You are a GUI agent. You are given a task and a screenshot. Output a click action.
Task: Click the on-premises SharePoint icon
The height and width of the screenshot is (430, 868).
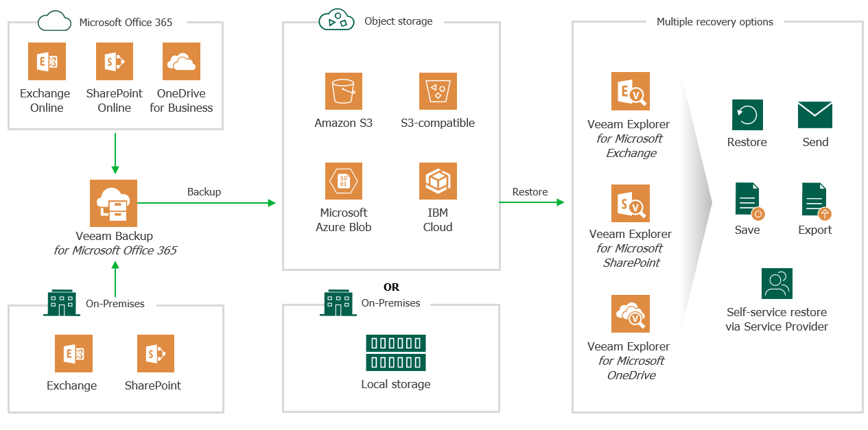pos(156,353)
